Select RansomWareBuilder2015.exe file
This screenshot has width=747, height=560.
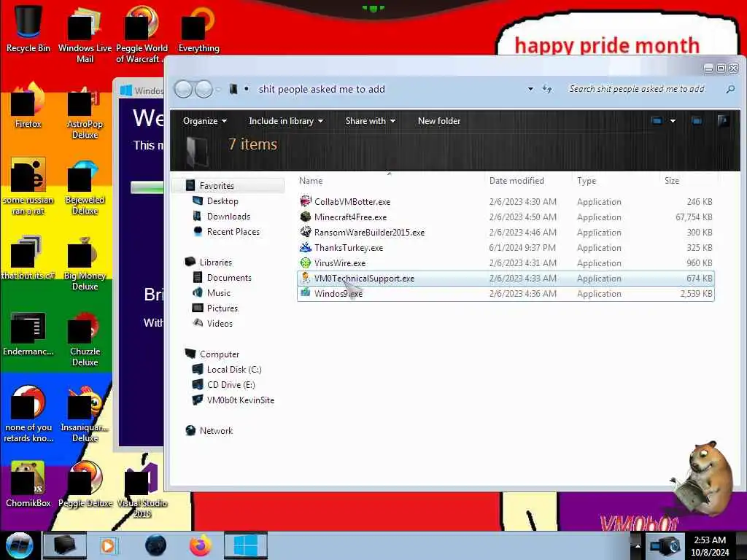[506, 233]
